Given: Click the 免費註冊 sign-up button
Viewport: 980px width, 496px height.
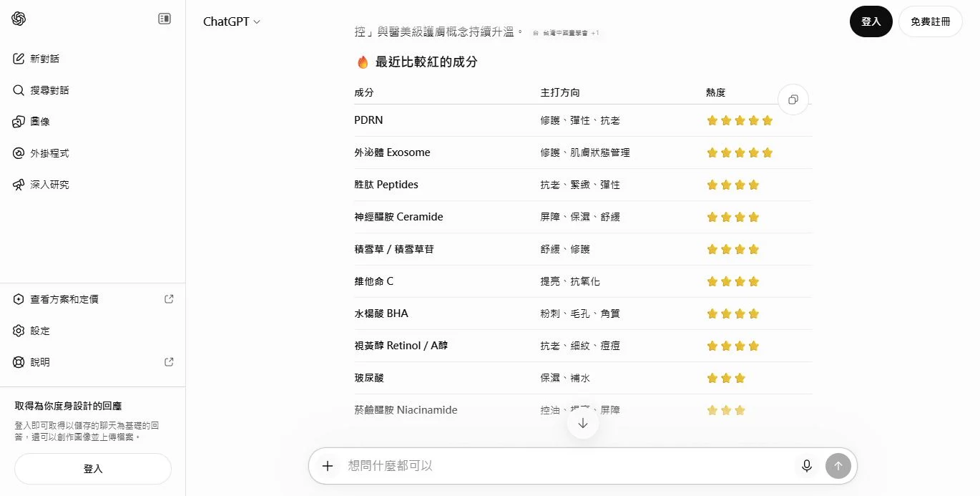Looking at the screenshot, I should [x=931, y=21].
